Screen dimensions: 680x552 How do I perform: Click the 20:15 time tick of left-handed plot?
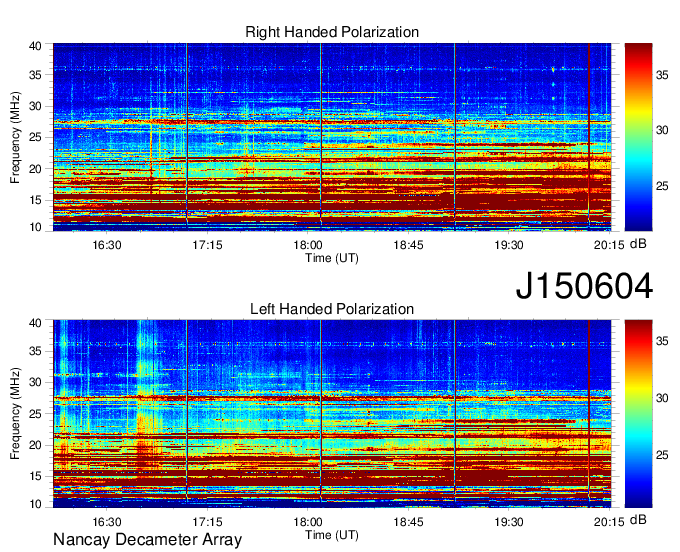pos(609,522)
